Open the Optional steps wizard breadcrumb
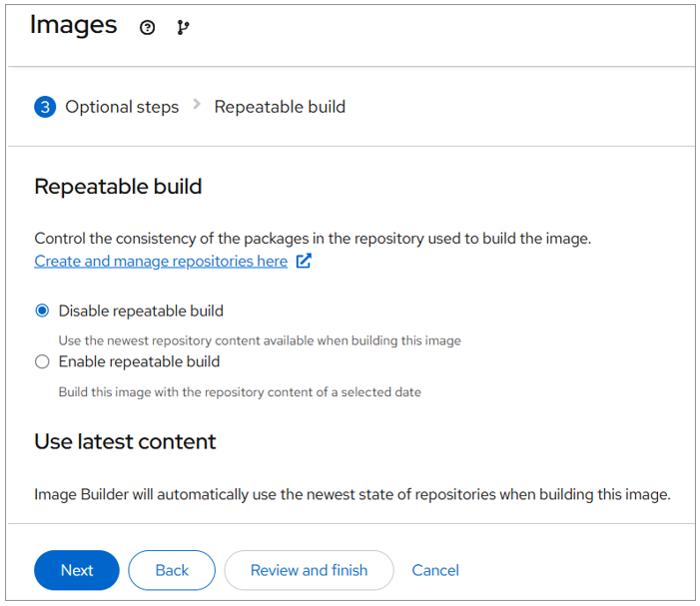Viewport: 700px width, 606px height. coord(122,107)
